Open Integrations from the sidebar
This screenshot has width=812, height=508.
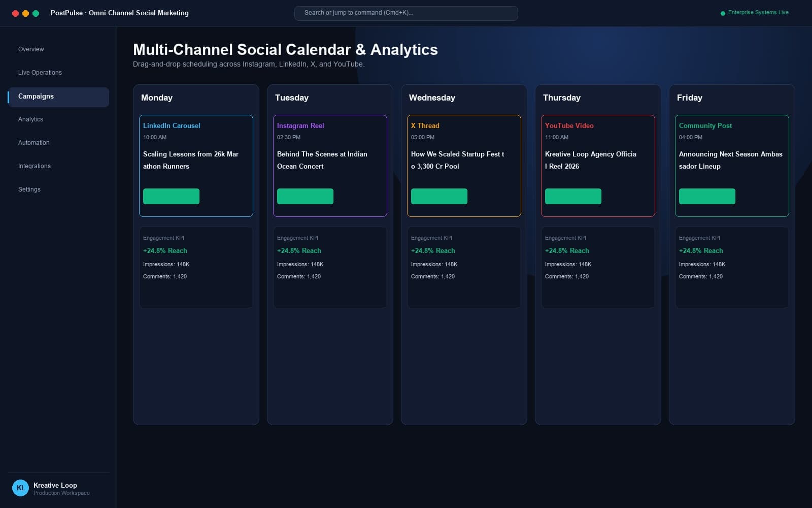[x=35, y=166]
